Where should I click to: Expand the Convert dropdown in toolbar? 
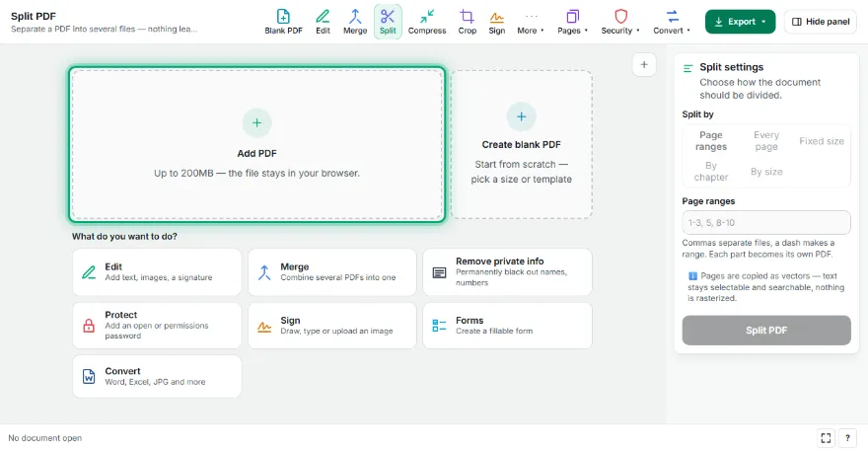pos(672,22)
